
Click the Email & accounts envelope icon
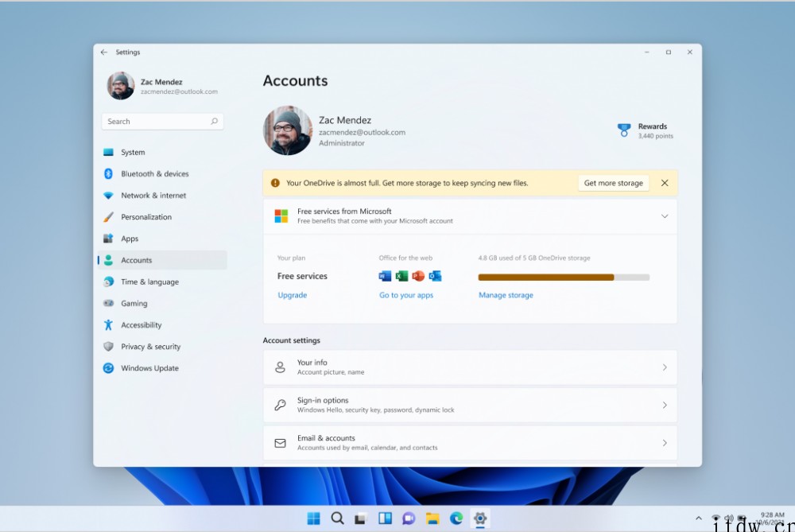point(280,443)
